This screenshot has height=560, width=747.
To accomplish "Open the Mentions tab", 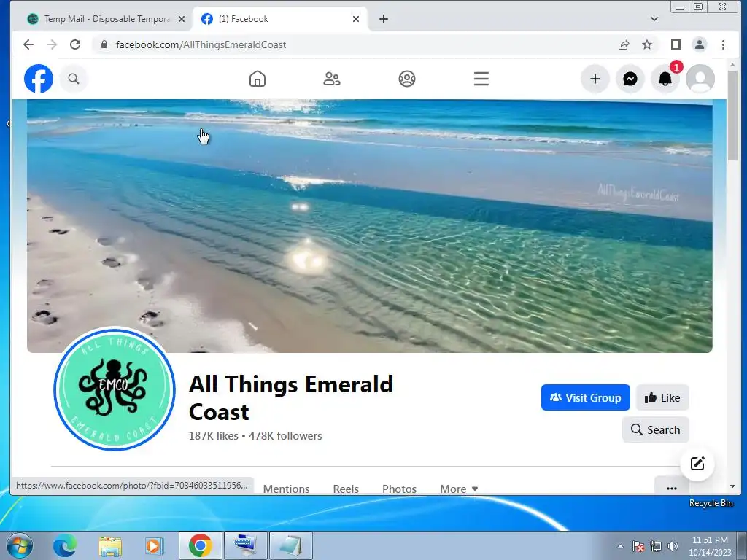I will [x=286, y=489].
